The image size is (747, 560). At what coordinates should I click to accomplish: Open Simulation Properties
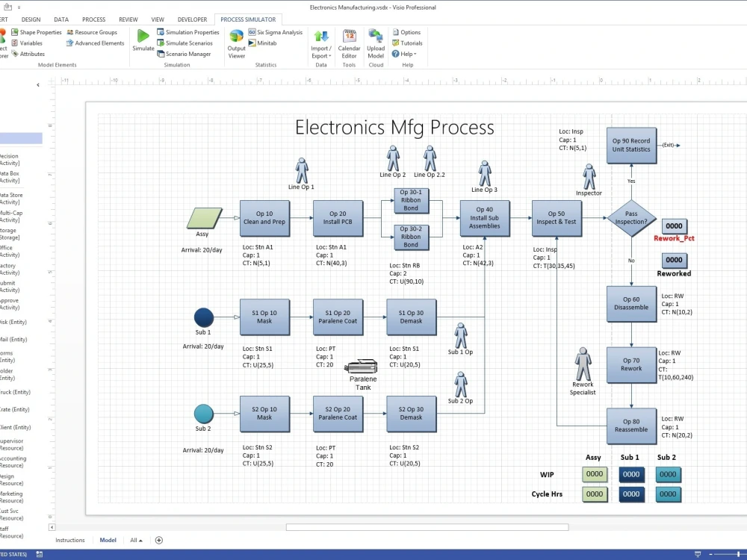tap(187, 32)
